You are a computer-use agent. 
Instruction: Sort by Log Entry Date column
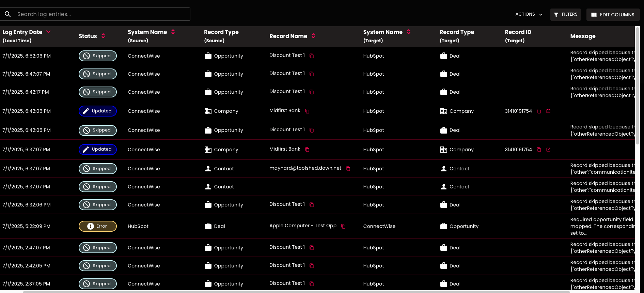[48, 32]
